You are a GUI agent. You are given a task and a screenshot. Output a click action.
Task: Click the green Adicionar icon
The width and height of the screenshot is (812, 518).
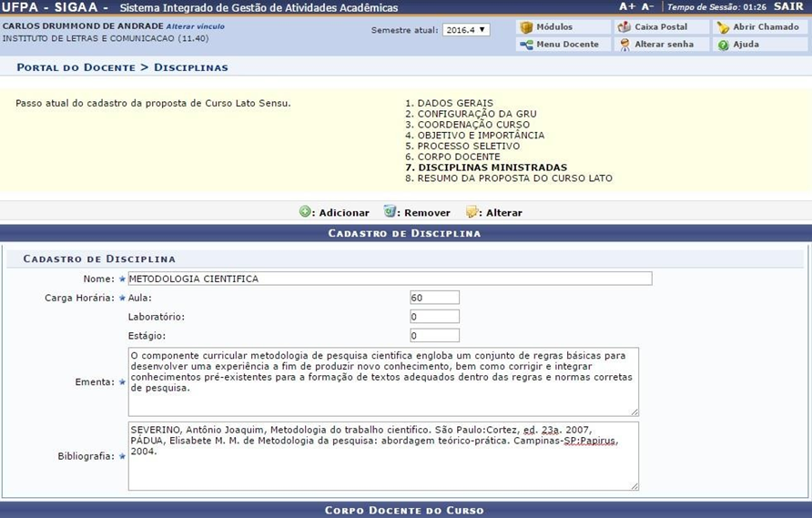[x=306, y=212]
